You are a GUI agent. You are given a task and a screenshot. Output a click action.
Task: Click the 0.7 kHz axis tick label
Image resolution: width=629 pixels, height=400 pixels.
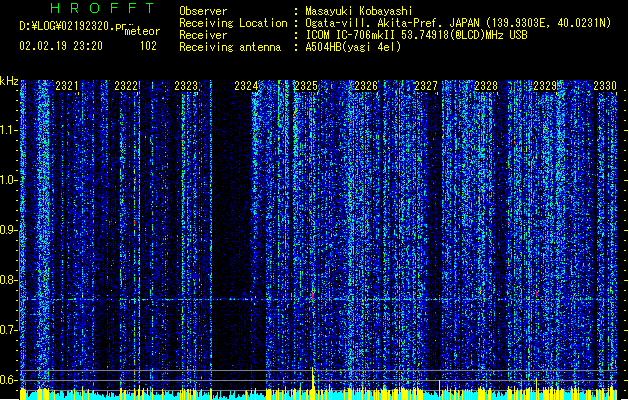pos(8,330)
